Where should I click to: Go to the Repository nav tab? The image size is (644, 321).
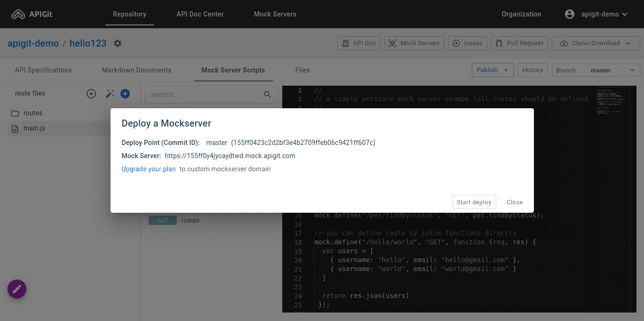coord(129,14)
